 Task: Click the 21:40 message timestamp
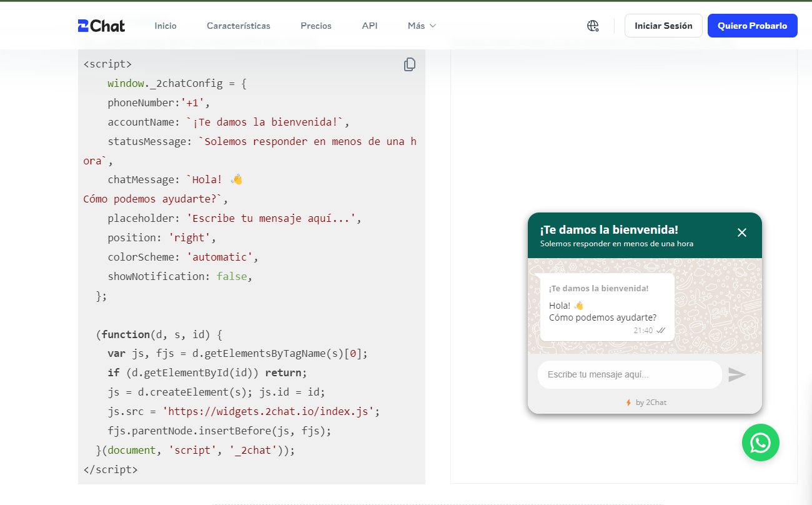[643, 330]
